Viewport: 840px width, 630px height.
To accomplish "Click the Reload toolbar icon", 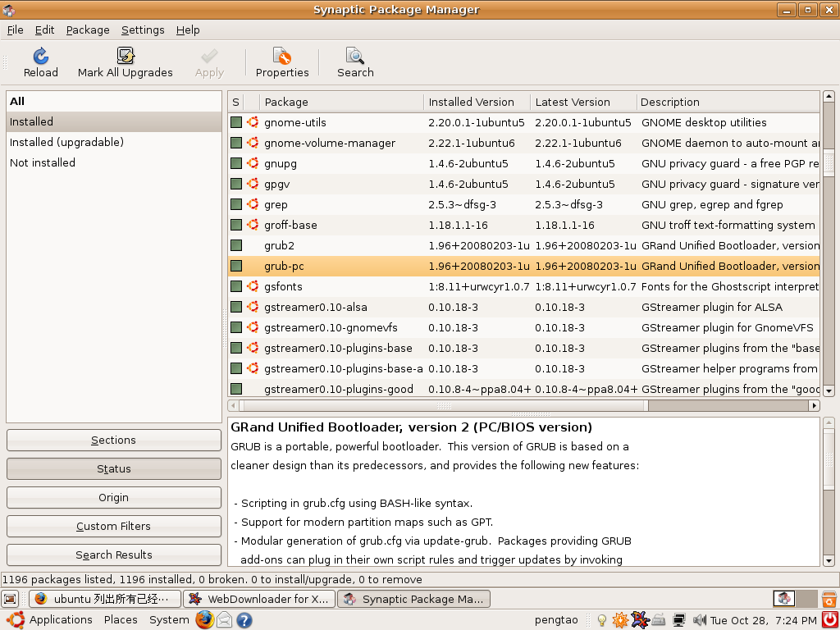I will tap(41, 56).
